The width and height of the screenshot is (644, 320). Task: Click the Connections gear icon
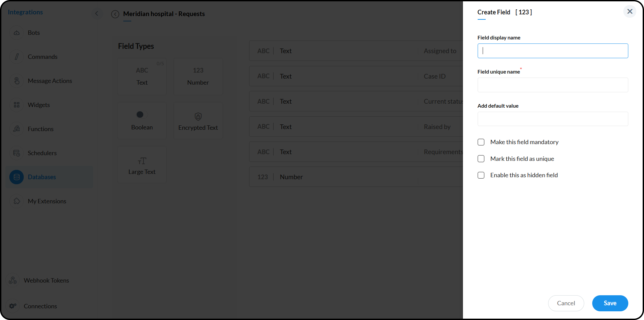tap(13, 306)
